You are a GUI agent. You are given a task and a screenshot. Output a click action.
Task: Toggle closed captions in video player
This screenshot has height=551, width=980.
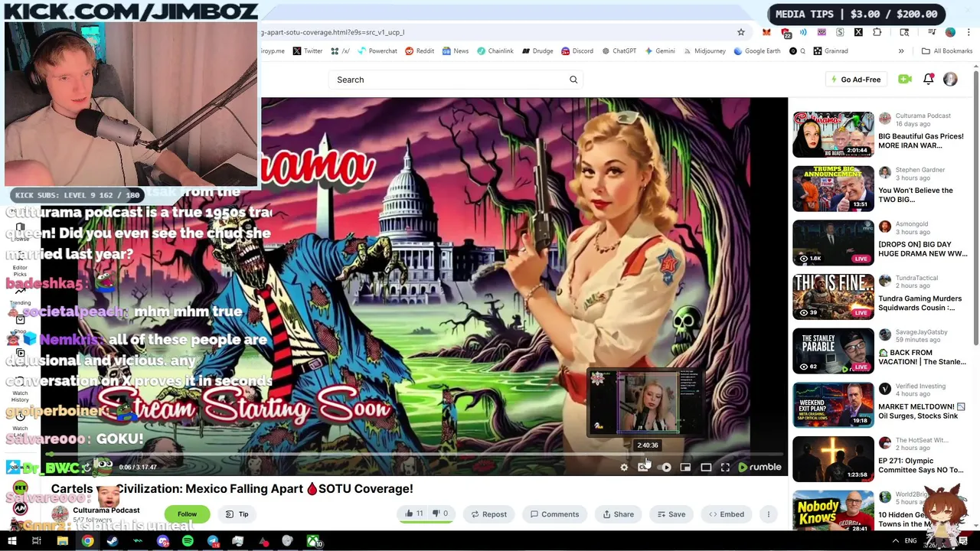643,467
